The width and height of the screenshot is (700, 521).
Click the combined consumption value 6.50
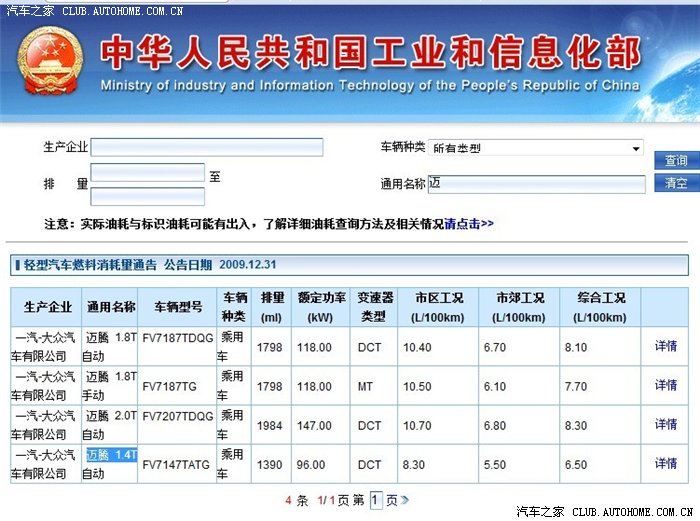pyautogui.click(x=576, y=465)
